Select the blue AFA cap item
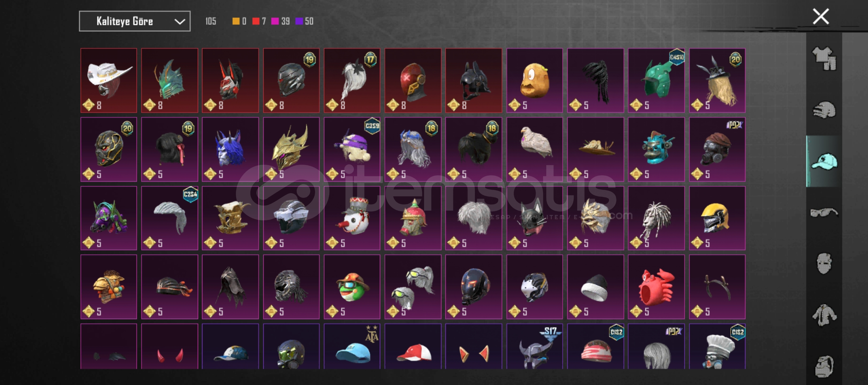Image resolution: width=868 pixels, height=385 pixels. click(x=352, y=346)
